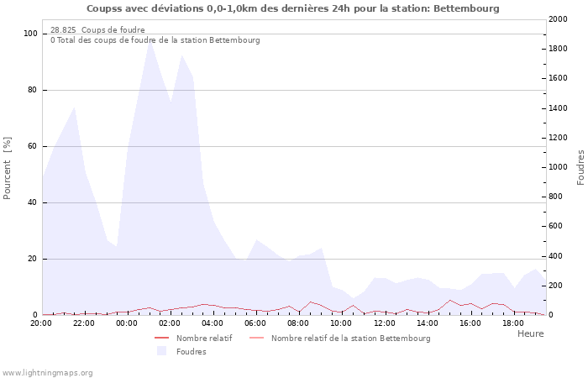The height and width of the screenshot is (378, 588).
Task: Click the tallest lightning peak near 01:00
Action: coord(150,41)
